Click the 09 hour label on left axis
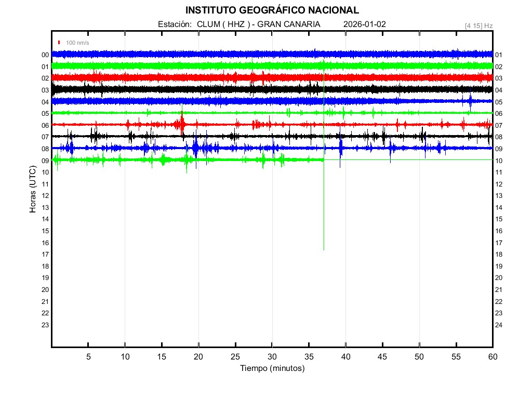This screenshot has width=532, height=399. pos(45,161)
